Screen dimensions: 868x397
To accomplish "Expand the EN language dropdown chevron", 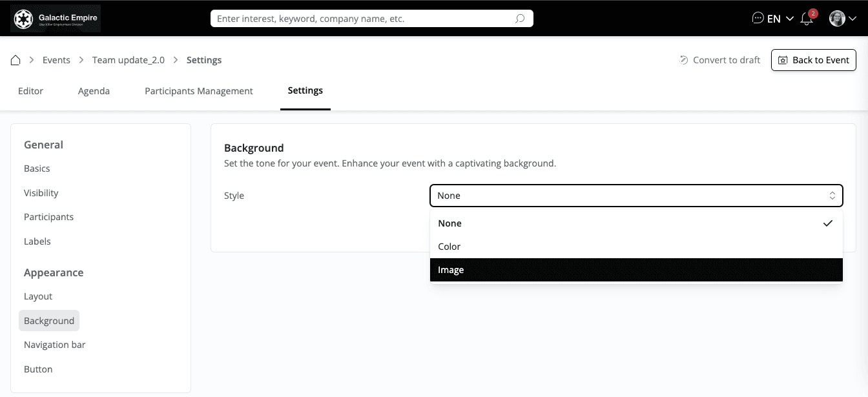I will tap(789, 19).
